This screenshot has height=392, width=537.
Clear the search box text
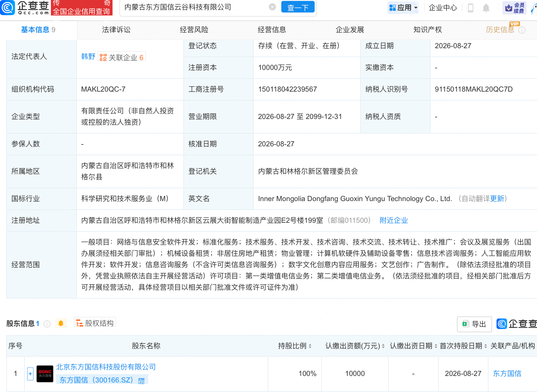click(272, 7)
